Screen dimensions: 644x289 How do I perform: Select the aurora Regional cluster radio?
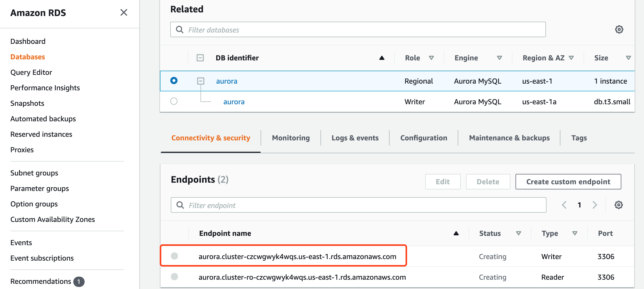174,81
